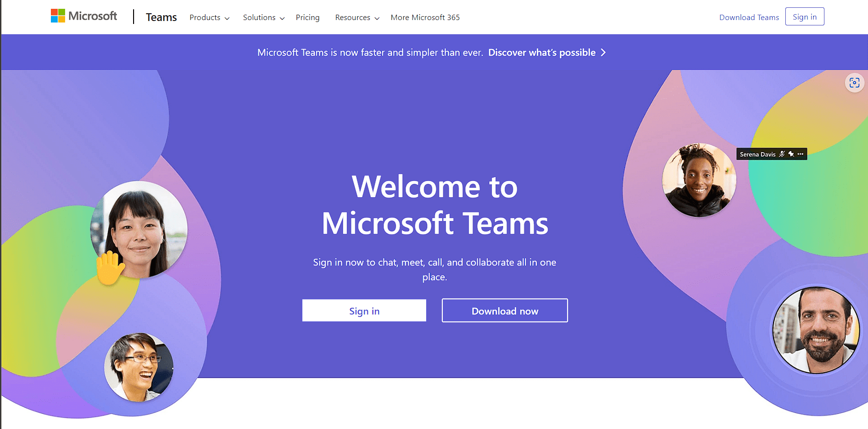Expand the Resources dropdown menu
Image resolution: width=868 pixels, height=429 pixels.
(x=357, y=18)
